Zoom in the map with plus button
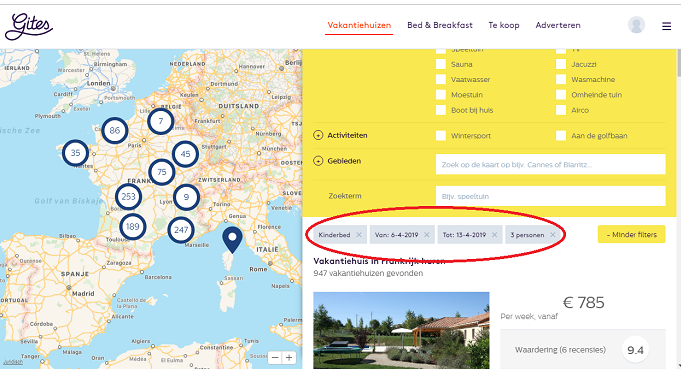681x369 pixels. pos(289,358)
